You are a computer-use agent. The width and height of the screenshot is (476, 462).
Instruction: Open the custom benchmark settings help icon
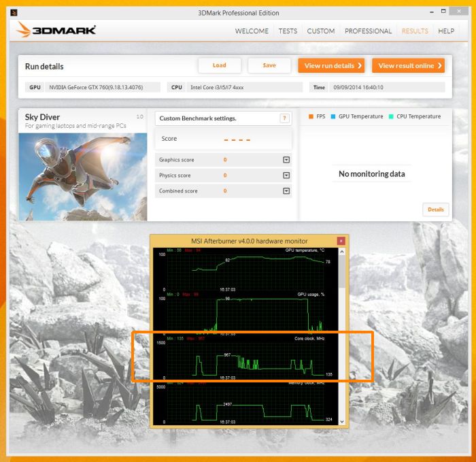click(284, 118)
